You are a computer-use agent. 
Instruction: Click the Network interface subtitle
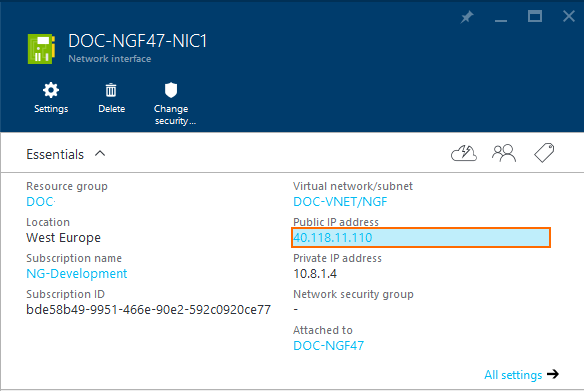tap(110, 59)
